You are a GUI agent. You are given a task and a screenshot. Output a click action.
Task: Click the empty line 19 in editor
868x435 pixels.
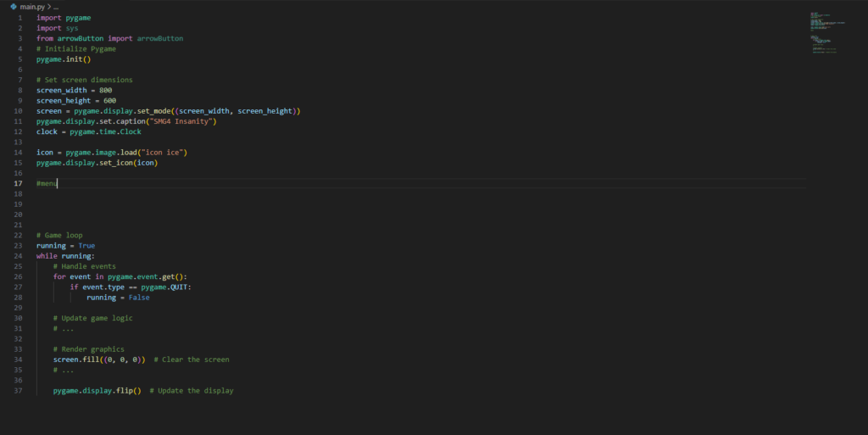click(x=254, y=204)
